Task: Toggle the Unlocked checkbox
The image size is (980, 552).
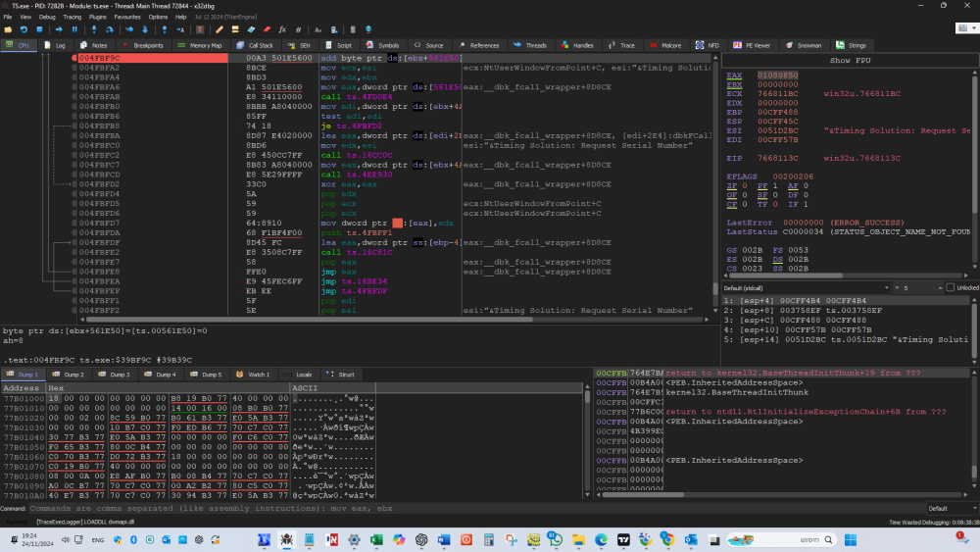Action: pos(949,287)
